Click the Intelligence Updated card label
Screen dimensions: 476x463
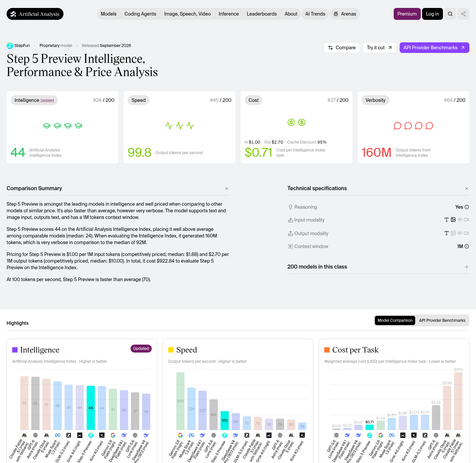(34, 100)
